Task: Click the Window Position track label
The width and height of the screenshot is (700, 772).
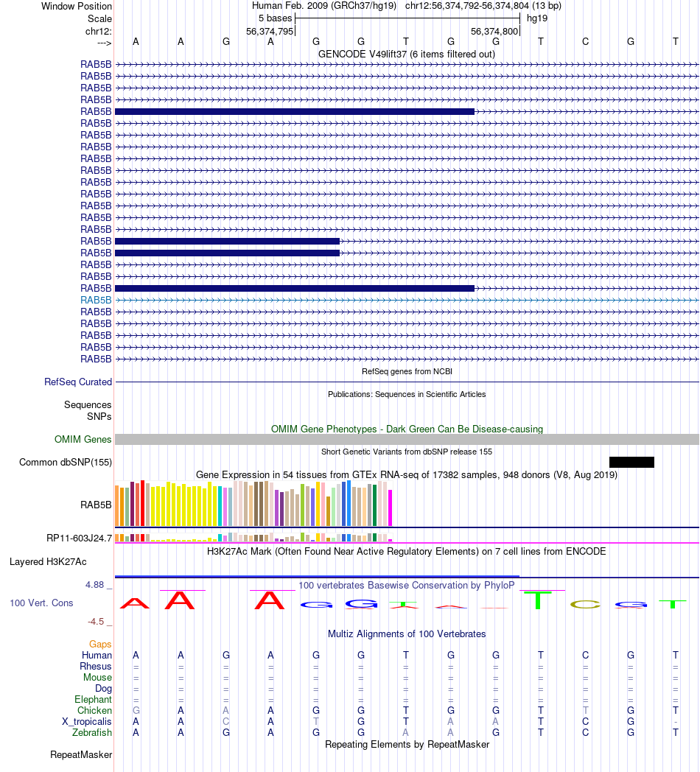Action: [x=77, y=7]
